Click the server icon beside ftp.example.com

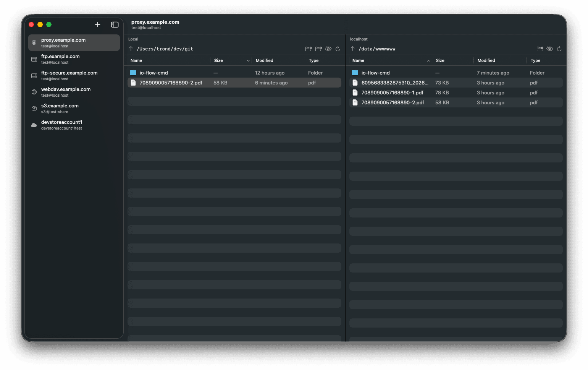point(34,59)
